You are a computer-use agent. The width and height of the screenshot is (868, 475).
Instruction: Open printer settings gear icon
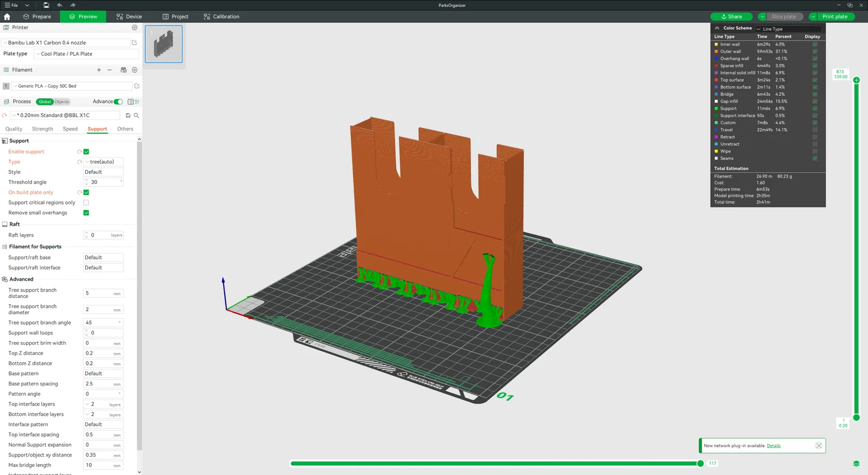[135, 28]
